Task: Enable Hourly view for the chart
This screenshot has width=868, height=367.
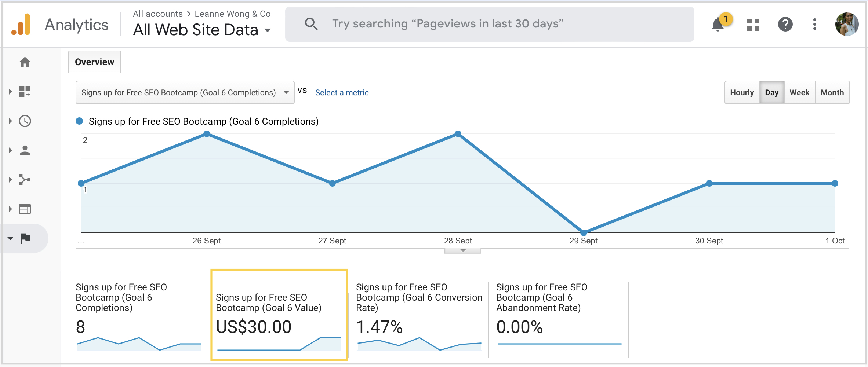Action: click(x=742, y=92)
